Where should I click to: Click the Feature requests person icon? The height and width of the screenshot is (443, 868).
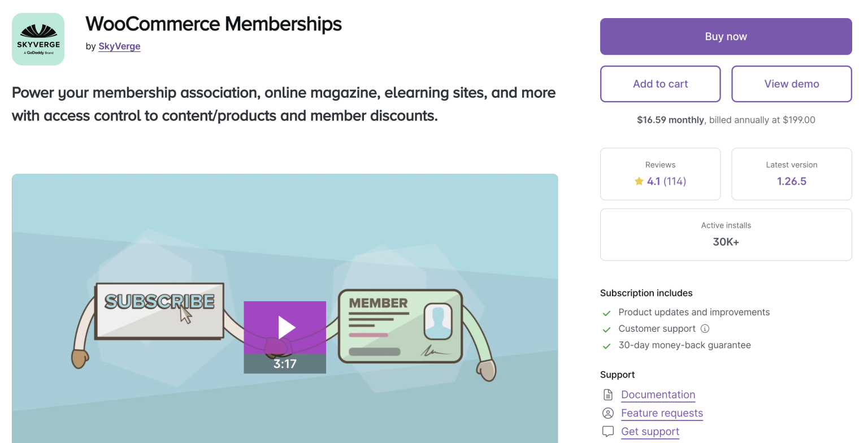click(608, 413)
